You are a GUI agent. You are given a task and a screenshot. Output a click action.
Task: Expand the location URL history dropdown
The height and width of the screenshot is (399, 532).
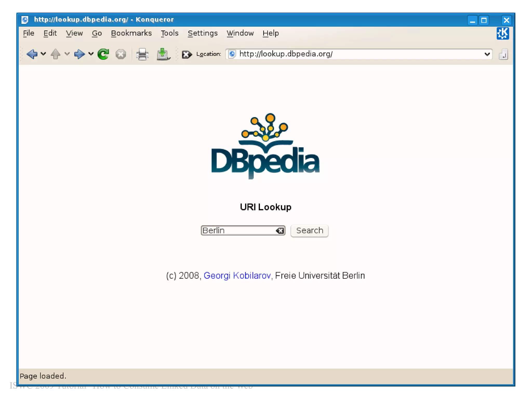[x=487, y=54]
